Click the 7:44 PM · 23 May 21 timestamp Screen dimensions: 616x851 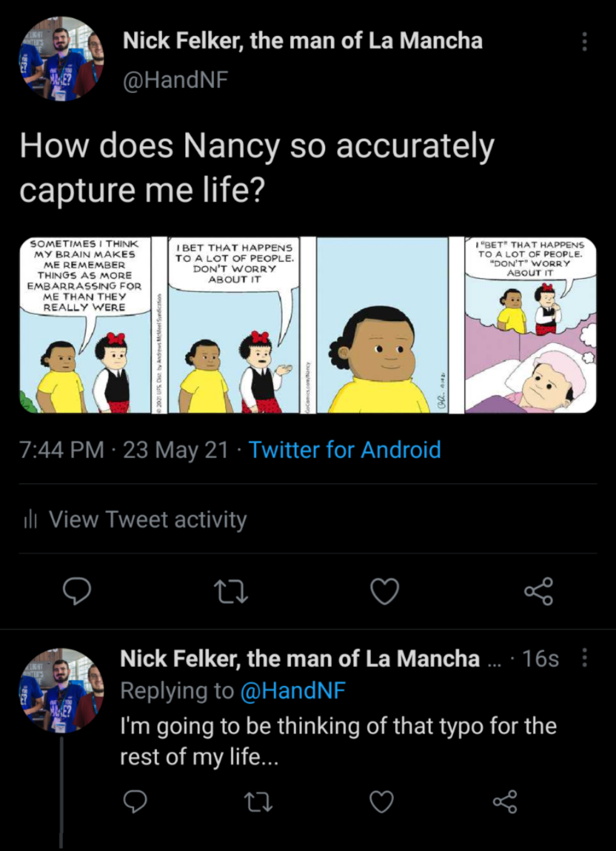point(124,450)
